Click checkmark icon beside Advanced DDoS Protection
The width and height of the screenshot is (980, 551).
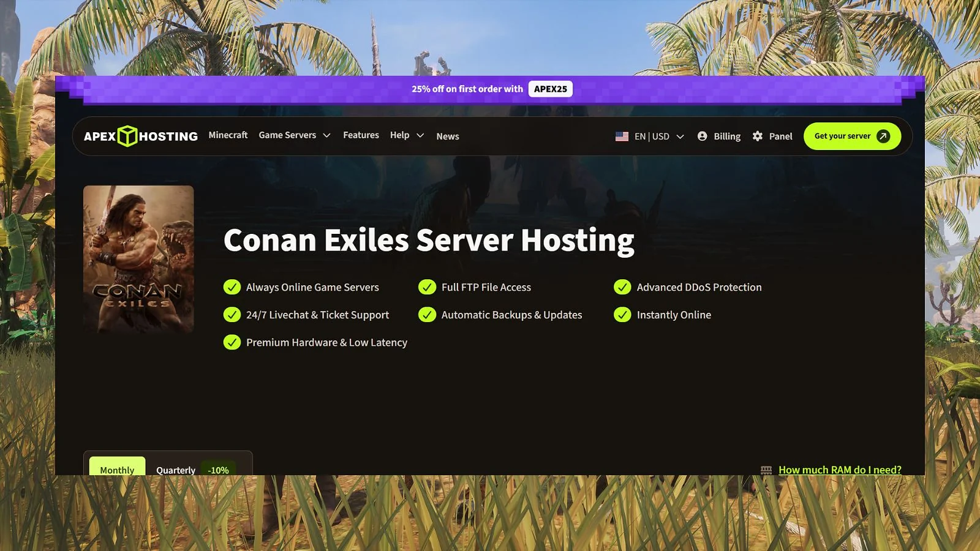(622, 287)
